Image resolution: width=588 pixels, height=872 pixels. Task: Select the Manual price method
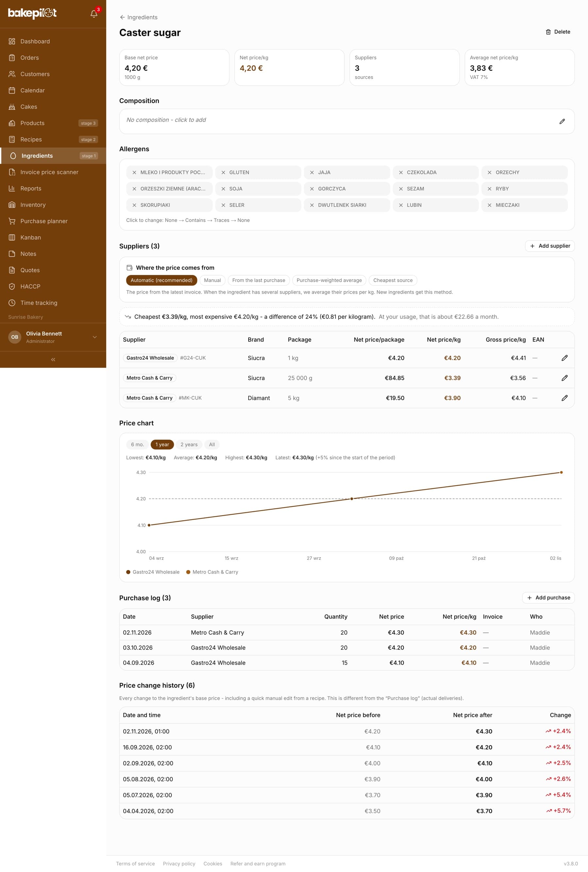coord(212,280)
